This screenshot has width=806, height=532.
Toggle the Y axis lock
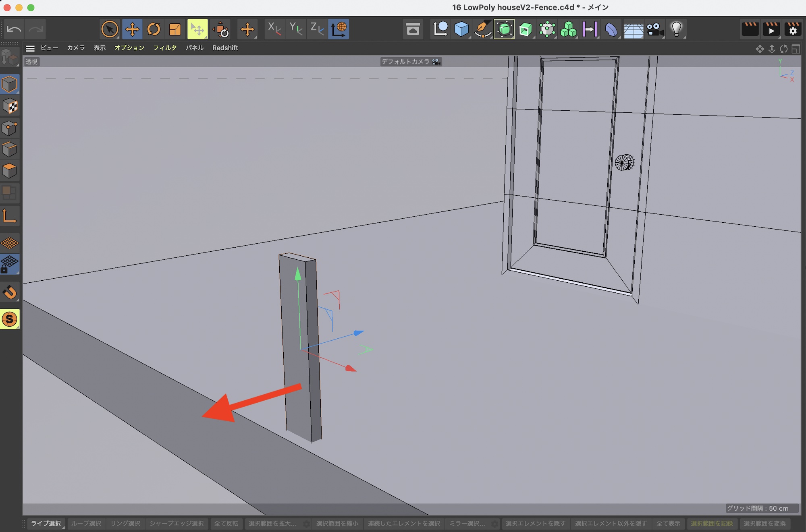coord(296,29)
